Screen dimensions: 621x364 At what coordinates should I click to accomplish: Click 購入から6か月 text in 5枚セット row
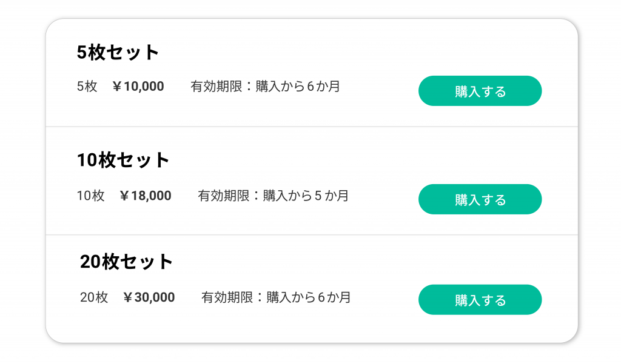click(x=298, y=87)
